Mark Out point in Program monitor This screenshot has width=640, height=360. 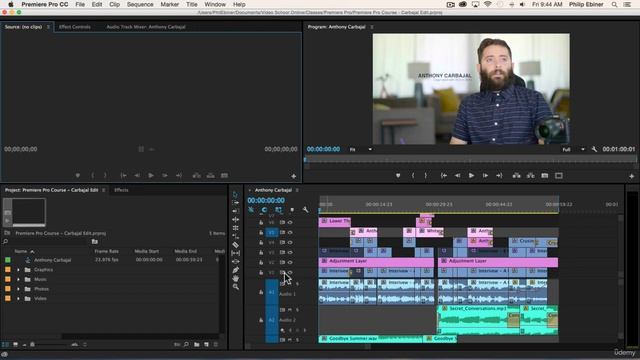426,176
